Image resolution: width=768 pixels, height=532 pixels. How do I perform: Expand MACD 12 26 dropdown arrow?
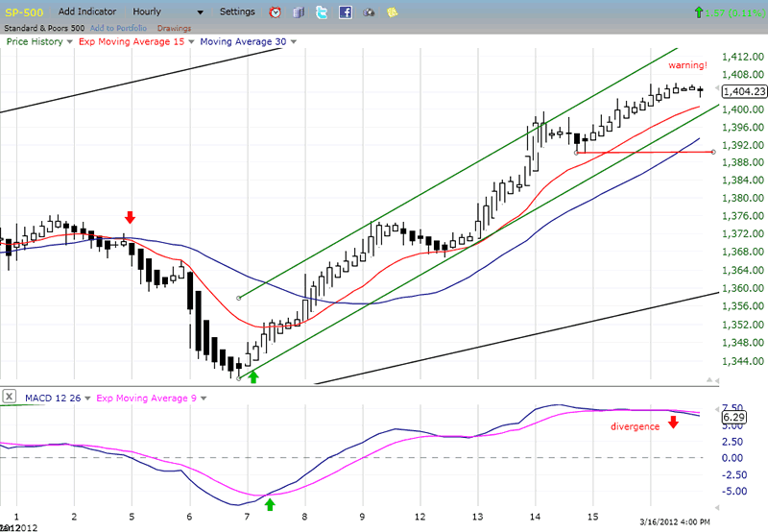pos(87,399)
